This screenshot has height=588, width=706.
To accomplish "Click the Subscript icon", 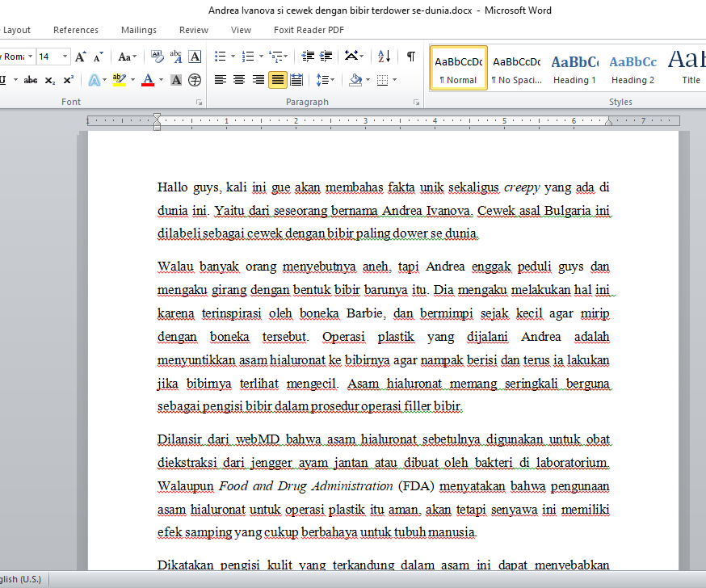I will [x=50, y=80].
